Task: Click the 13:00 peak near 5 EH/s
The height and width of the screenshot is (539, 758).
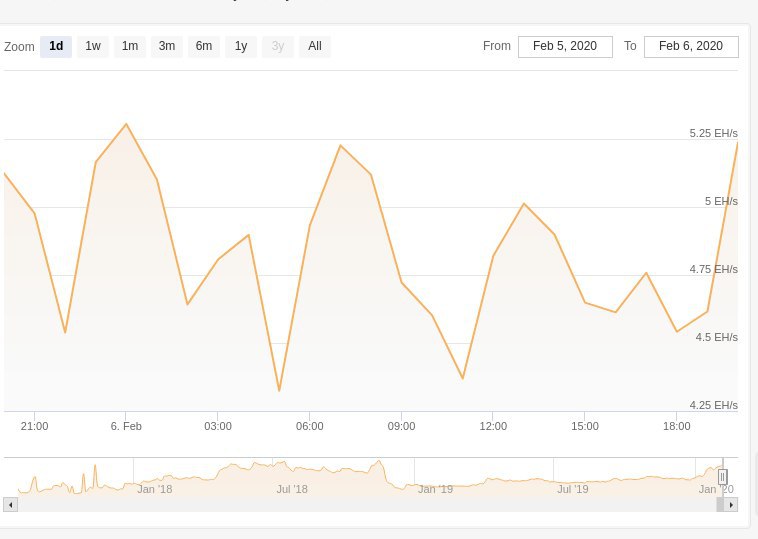Action: click(524, 204)
